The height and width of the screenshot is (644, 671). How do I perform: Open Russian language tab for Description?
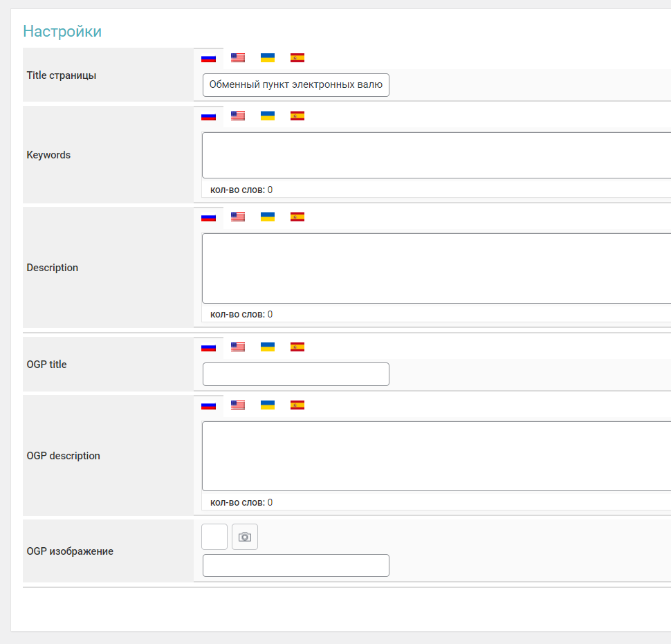[208, 217]
